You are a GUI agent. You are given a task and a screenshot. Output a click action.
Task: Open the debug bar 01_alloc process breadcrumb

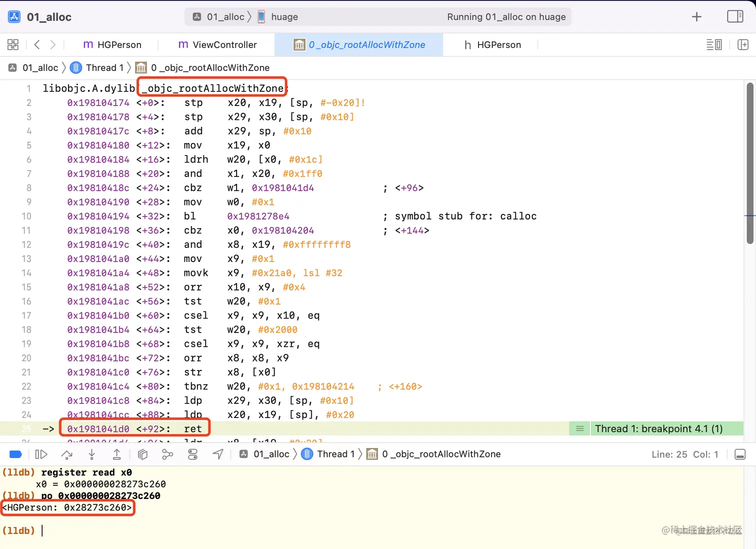tap(264, 454)
